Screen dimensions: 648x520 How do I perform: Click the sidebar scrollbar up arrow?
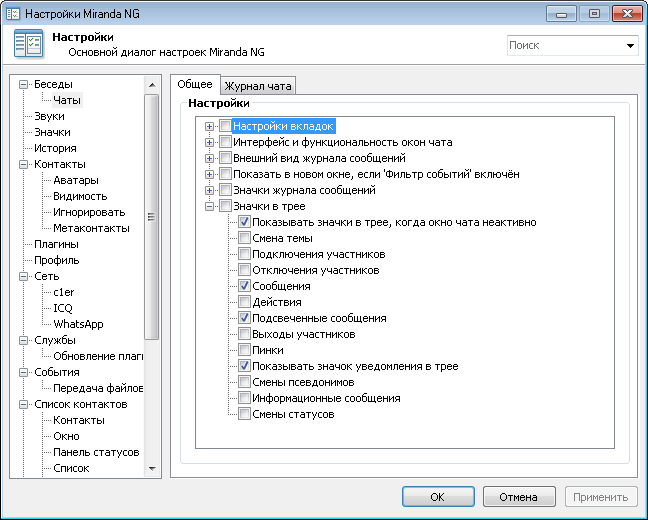coord(152,85)
